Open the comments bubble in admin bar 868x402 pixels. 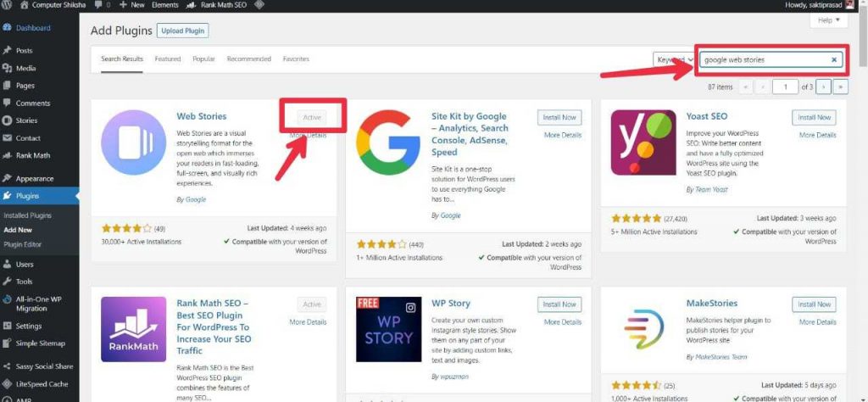tap(102, 5)
